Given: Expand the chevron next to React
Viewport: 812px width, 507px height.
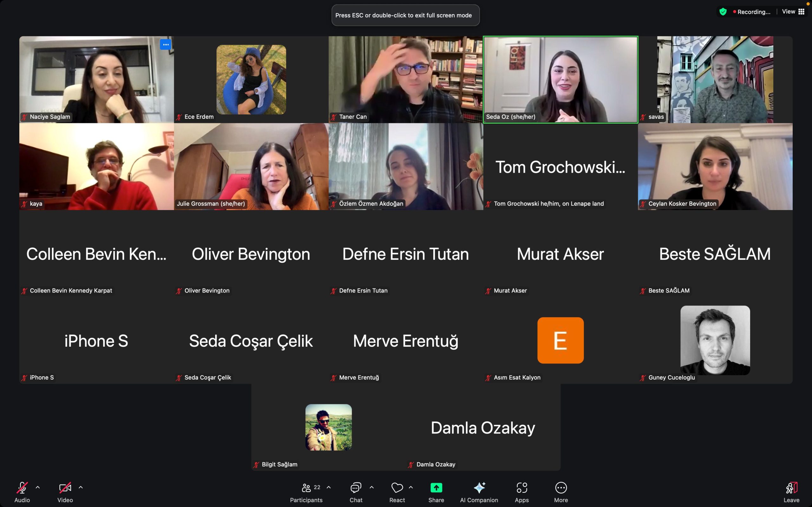Looking at the screenshot, I should coord(411,487).
